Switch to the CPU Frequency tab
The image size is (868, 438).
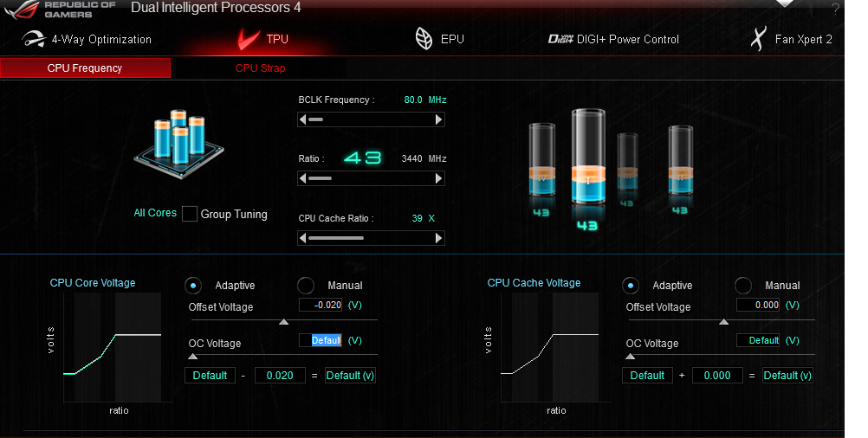tap(85, 68)
